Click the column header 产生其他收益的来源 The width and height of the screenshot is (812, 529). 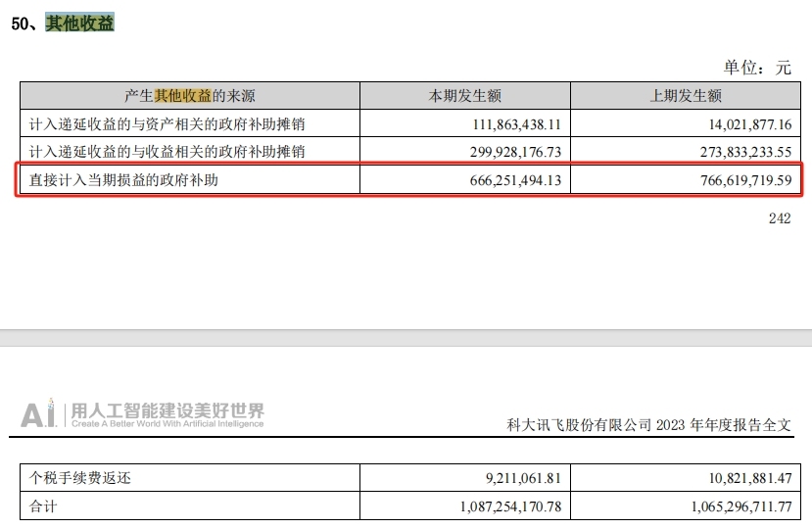click(x=190, y=96)
